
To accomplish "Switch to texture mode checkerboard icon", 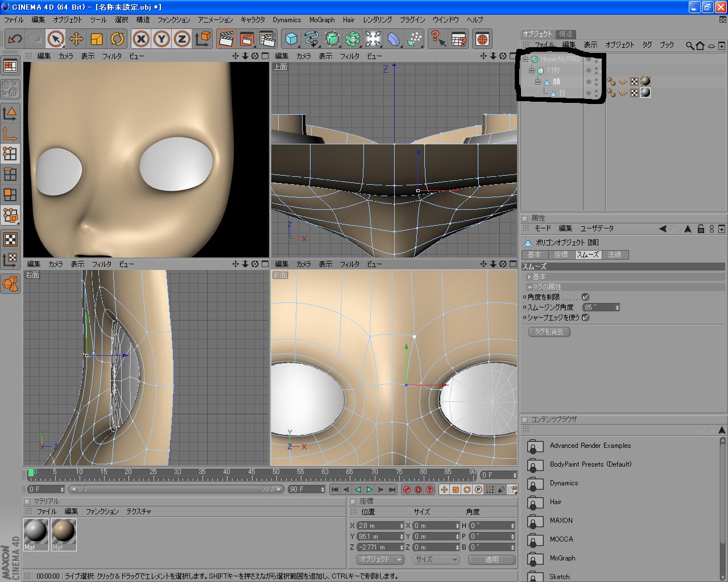I will (x=10, y=239).
